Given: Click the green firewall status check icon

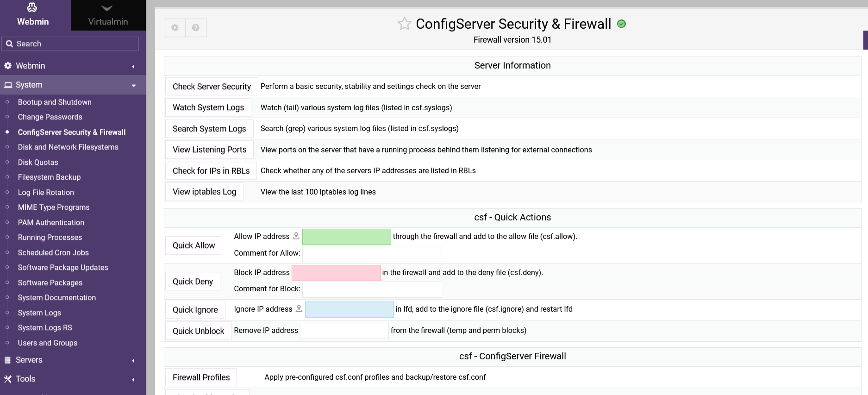Looking at the screenshot, I should 622,24.
